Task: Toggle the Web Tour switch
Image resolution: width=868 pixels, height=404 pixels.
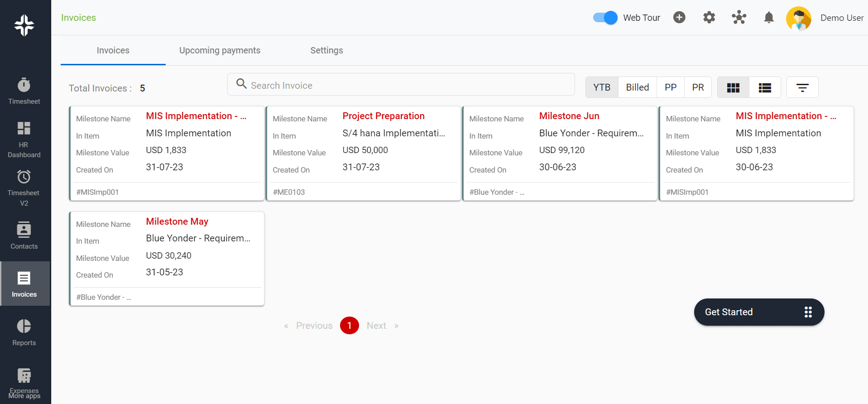Action: point(605,18)
